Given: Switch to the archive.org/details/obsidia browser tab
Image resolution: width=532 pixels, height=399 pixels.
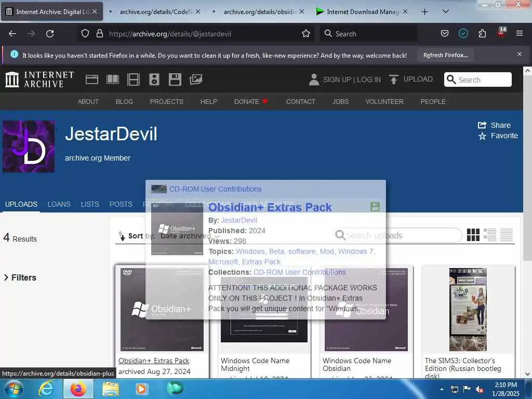Looking at the screenshot, I should tap(260, 12).
